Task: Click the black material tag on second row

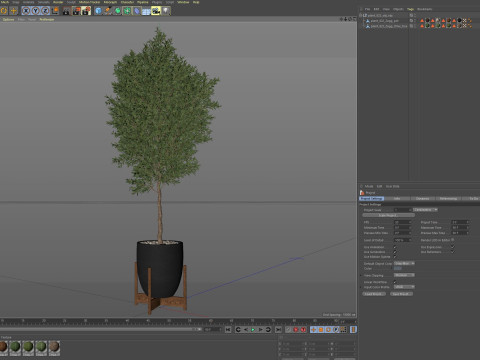Action: pos(459,21)
